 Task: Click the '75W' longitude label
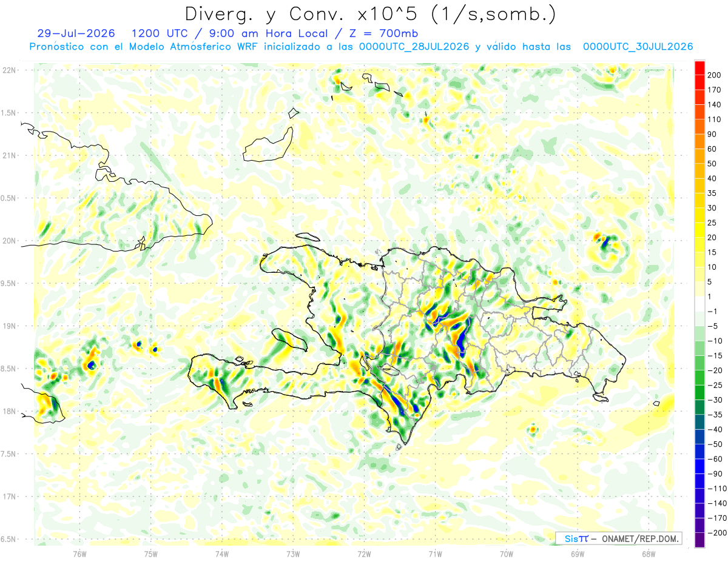tap(151, 554)
